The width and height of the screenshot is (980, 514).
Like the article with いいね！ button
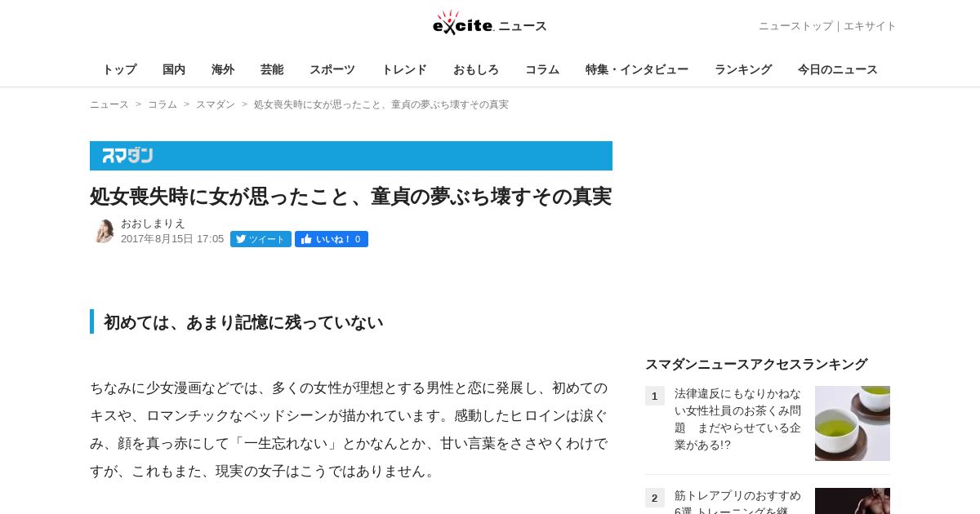click(x=332, y=239)
